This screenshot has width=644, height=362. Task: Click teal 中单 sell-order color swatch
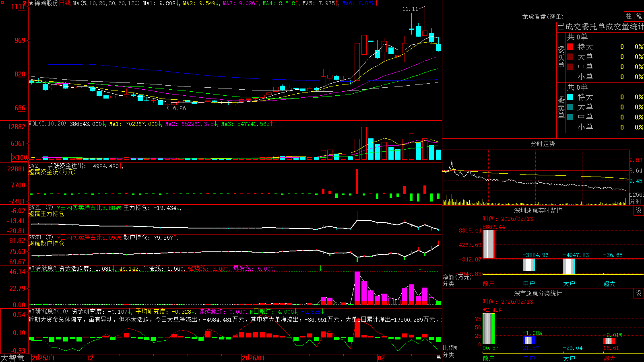(570, 117)
